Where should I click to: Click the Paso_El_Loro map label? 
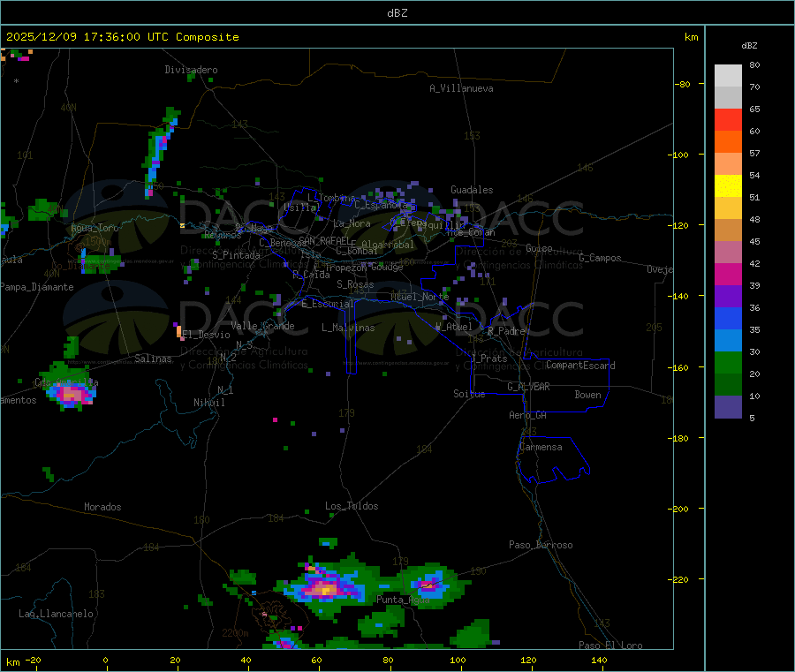tap(610, 646)
